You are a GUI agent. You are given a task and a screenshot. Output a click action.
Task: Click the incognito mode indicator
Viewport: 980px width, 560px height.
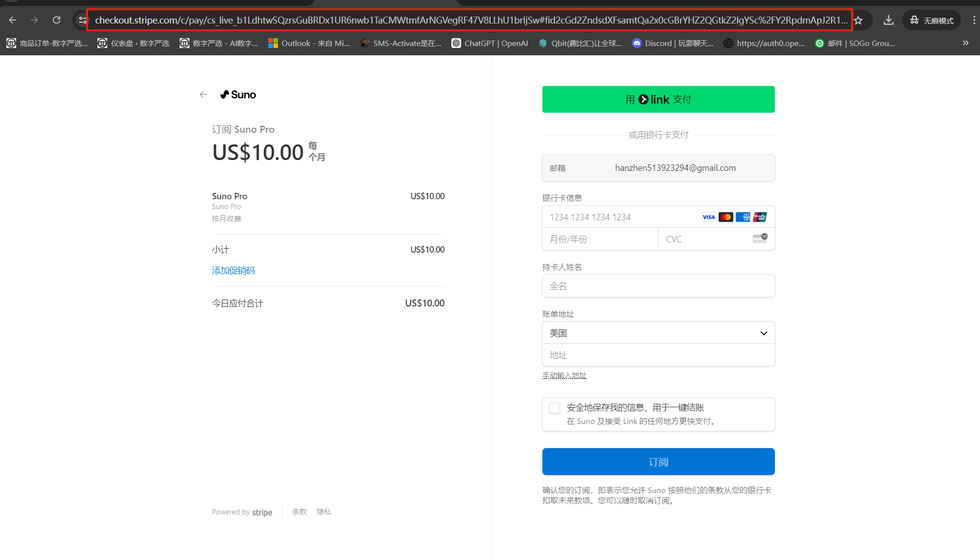tap(932, 20)
